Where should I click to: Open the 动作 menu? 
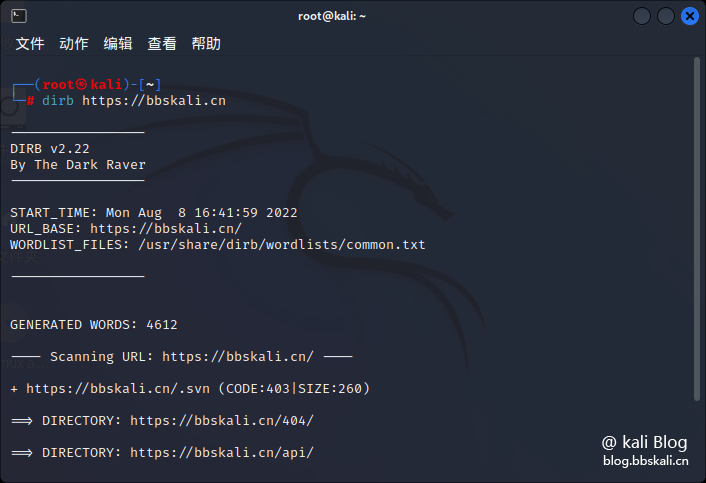click(x=74, y=44)
